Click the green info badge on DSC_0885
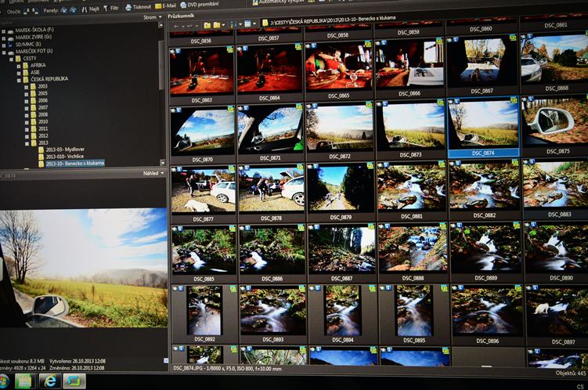 point(232,229)
